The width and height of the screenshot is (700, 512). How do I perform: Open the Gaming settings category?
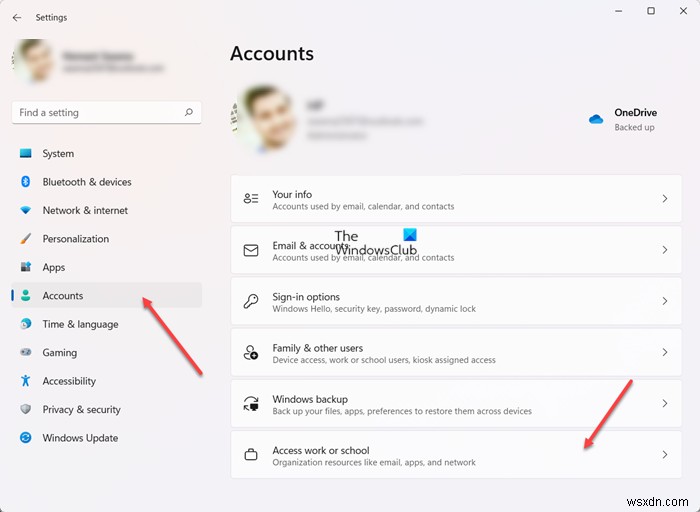click(107, 352)
